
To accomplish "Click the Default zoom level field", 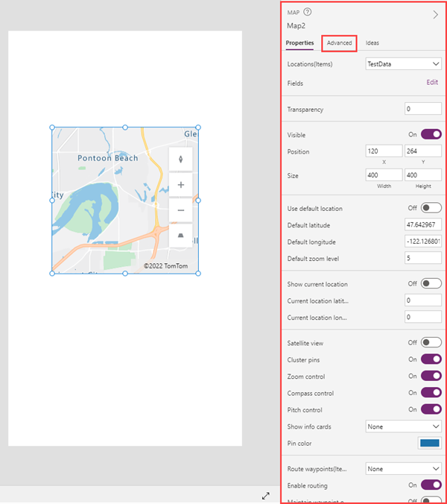I will tap(423, 258).
